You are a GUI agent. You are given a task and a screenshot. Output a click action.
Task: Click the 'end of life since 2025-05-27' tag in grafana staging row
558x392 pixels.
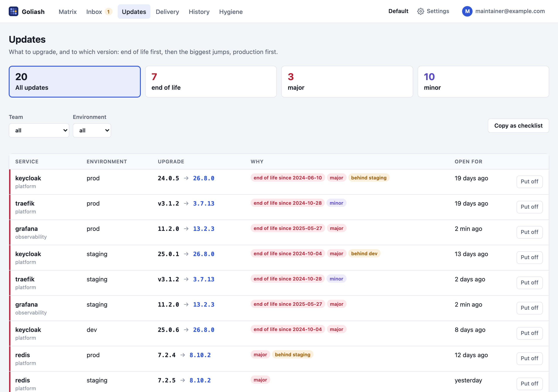pyautogui.click(x=288, y=304)
